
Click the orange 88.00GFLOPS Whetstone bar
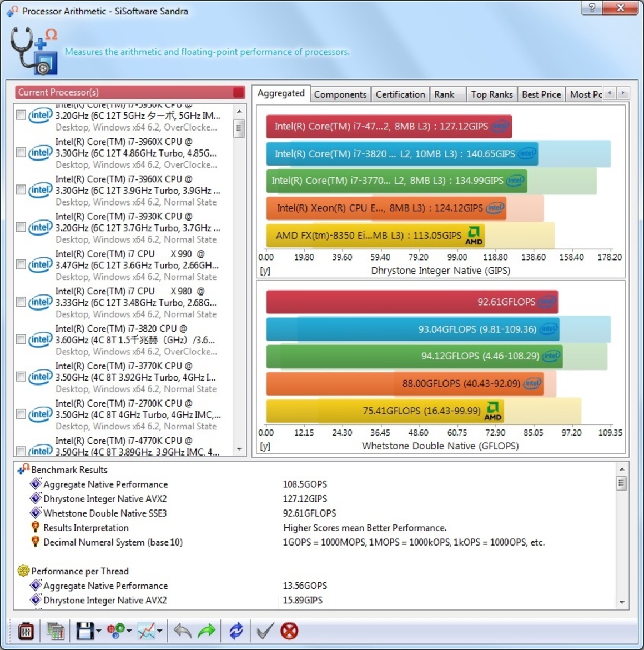pos(405,383)
